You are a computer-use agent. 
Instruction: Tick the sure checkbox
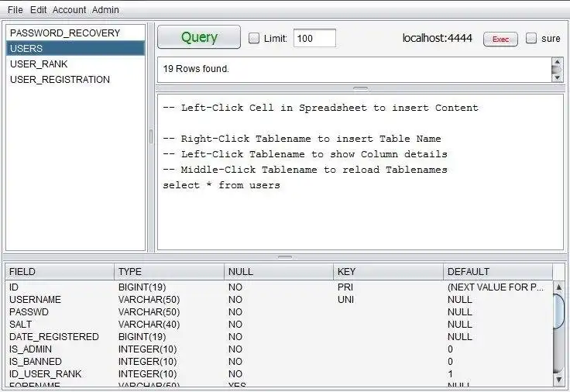coord(531,38)
